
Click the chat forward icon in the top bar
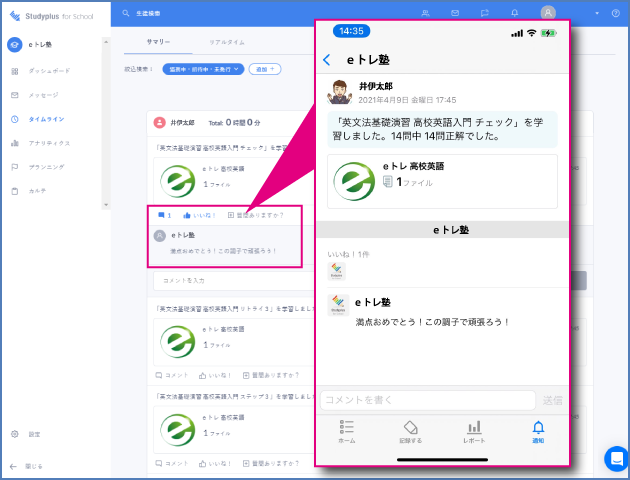pyautogui.click(x=485, y=13)
